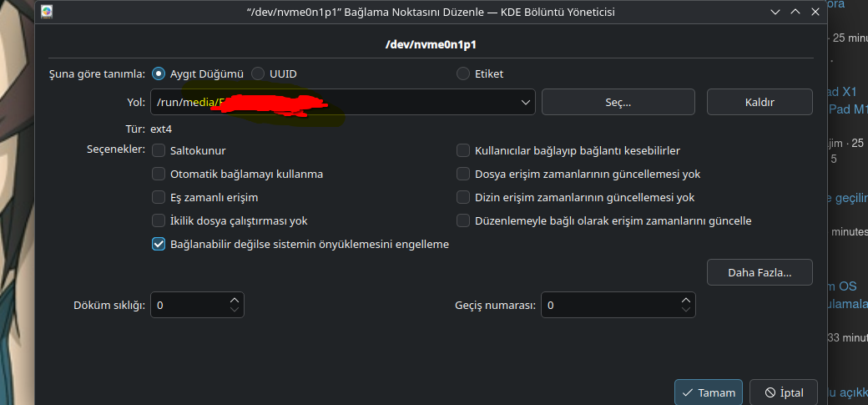Click the Kaldır button
Screen dimensions: 868x405
coord(759,102)
